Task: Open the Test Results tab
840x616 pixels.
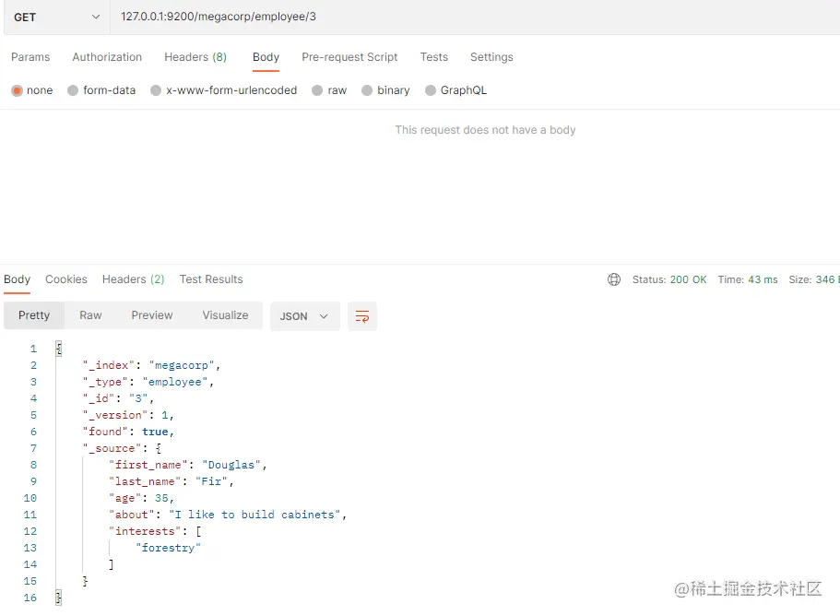Action: [x=211, y=279]
